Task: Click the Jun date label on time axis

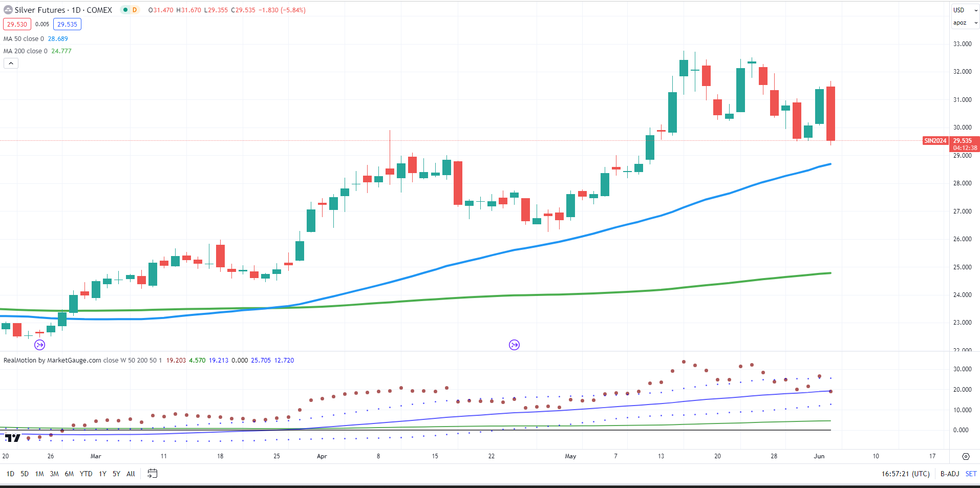Action: 819,456
